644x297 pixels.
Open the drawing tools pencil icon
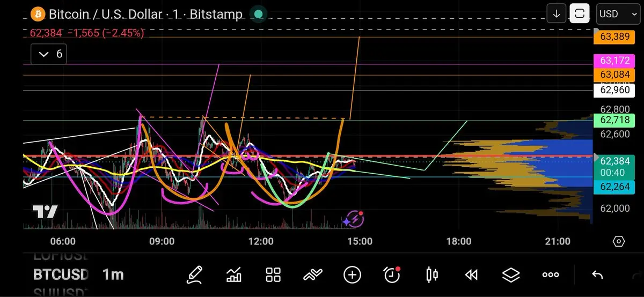click(x=194, y=275)
